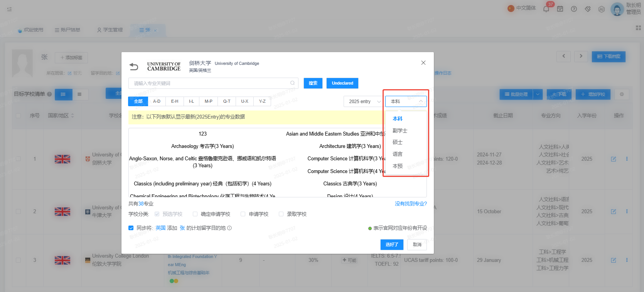This screenshot has width=644, height=292.
Task: Tick the 录取学校 checkbox
Action: point(281,214)
